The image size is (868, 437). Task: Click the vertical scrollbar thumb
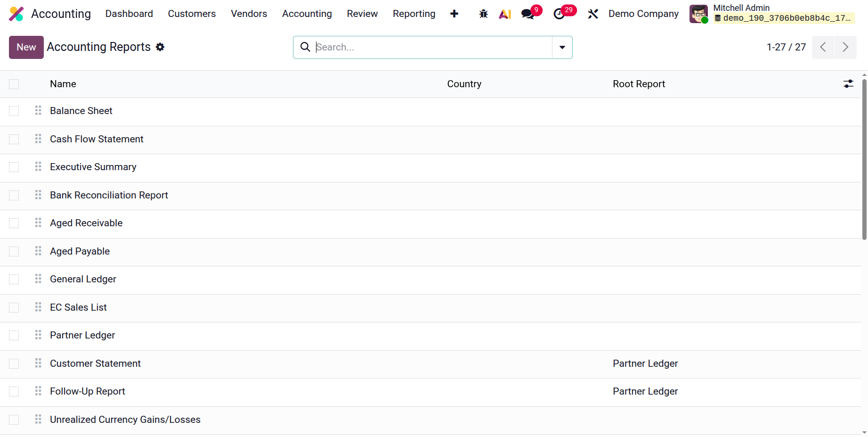(864, 159)
